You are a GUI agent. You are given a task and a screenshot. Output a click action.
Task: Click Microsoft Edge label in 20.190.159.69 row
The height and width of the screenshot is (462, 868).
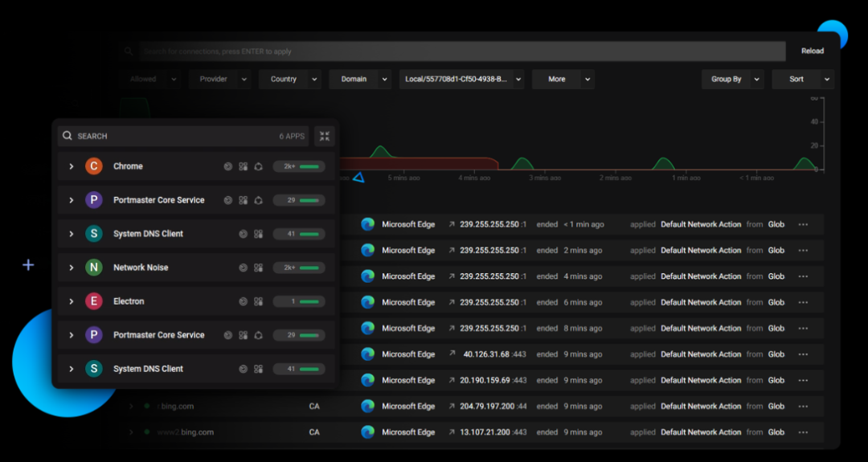[x=408, y=380]
